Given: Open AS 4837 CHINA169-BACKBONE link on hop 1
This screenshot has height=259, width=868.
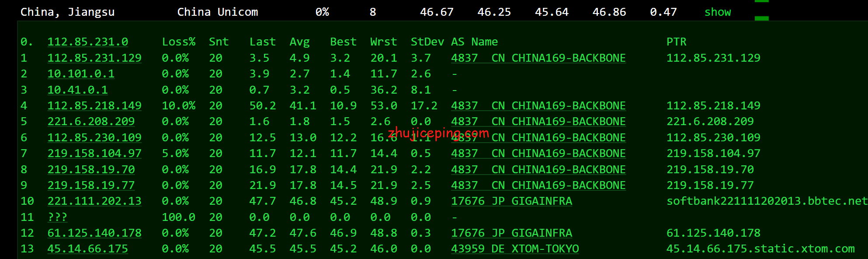Looking at the screenshot, I should tap(538, 58).
